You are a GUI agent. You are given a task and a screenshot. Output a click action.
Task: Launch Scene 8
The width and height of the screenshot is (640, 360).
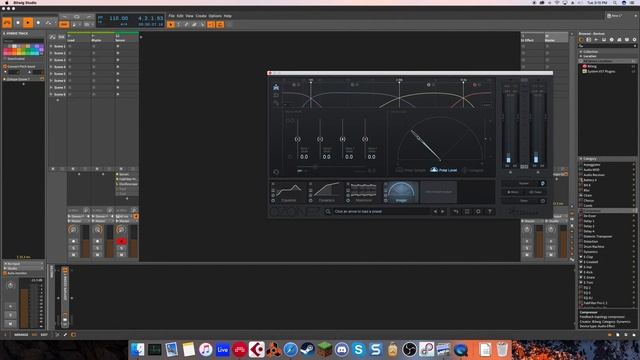51,94
